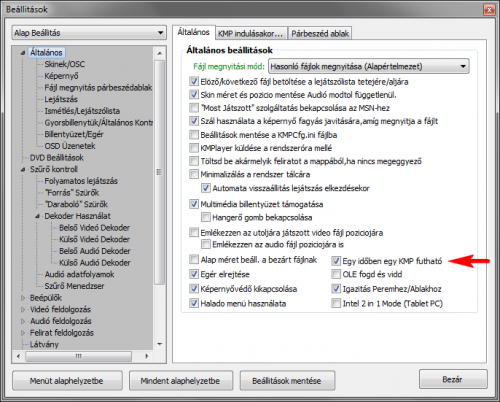Image resolution: width=500 pixels, height=402 pixels.
Task: Enable Emlékezzen az utoljára játszott video checkbox
Action: click(x=194, y=232)
